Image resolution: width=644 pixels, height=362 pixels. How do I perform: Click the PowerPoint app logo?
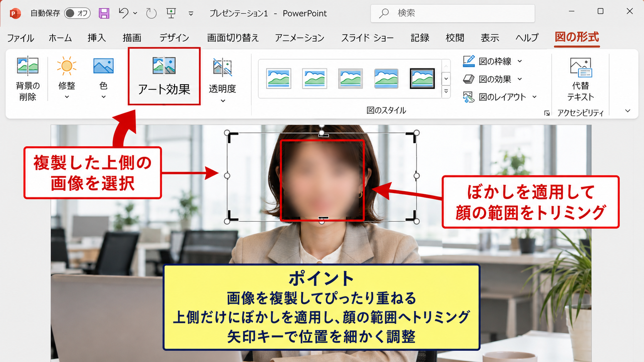click(15, 13)
